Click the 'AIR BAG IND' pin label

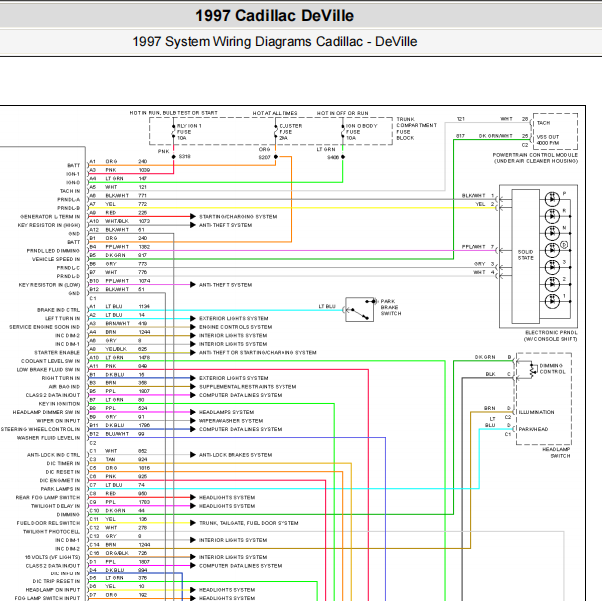[x=64, y=387]
